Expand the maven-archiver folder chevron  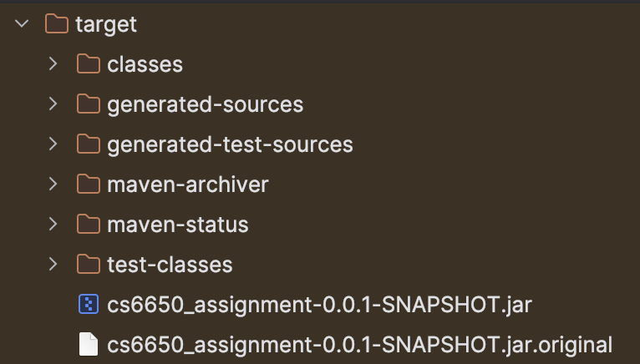pyautogui.click(x=53, y=185)
